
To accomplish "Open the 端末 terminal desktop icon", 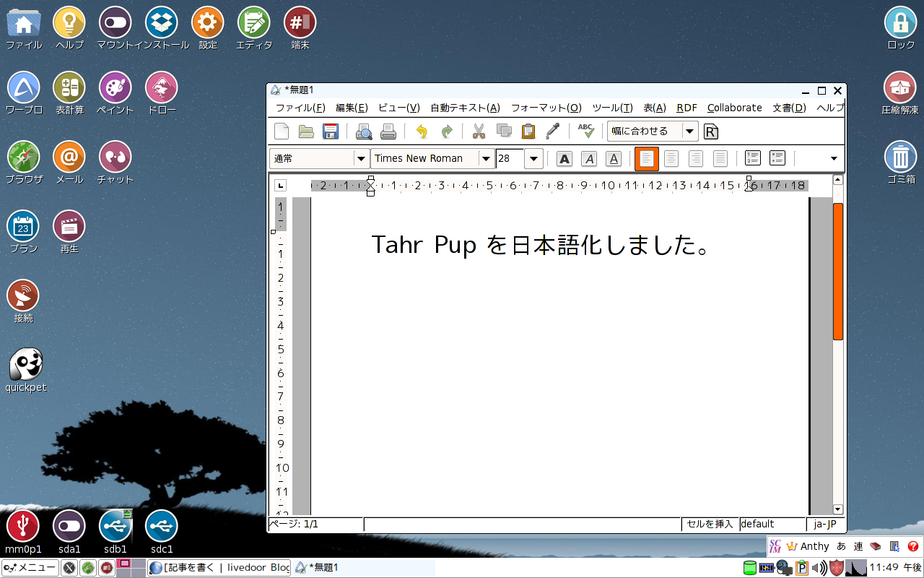I will 300,29.
